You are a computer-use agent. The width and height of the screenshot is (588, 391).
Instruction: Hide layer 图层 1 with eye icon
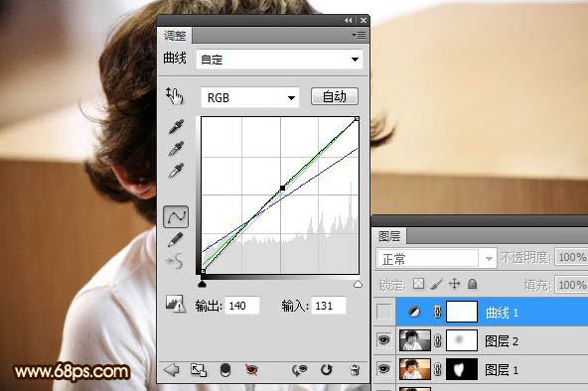pos(384,369)
